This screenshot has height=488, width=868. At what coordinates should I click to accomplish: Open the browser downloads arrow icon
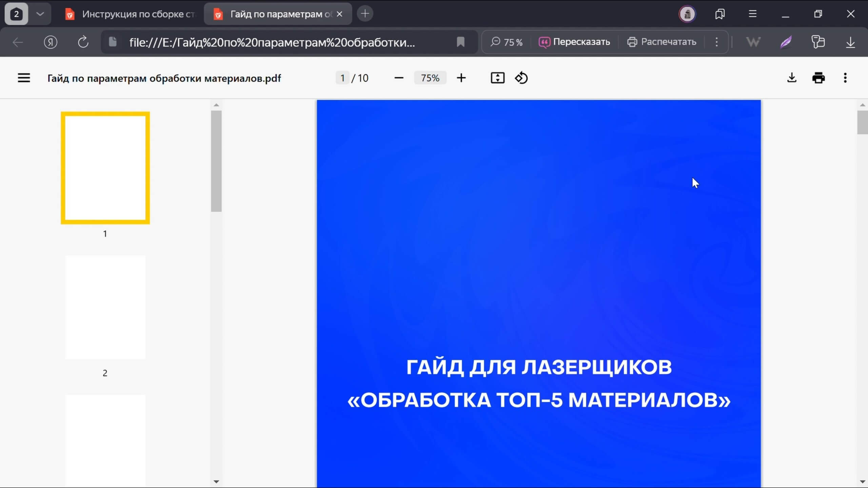tap(850, 42)
